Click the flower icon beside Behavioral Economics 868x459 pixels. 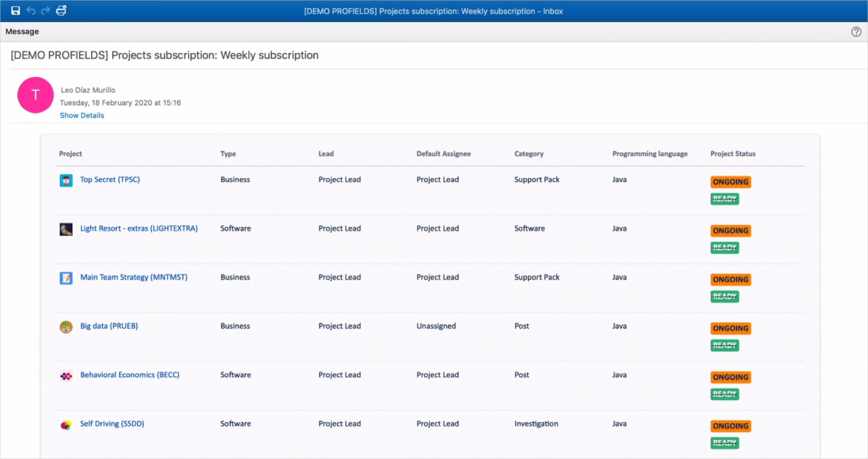tap(66, 376)
